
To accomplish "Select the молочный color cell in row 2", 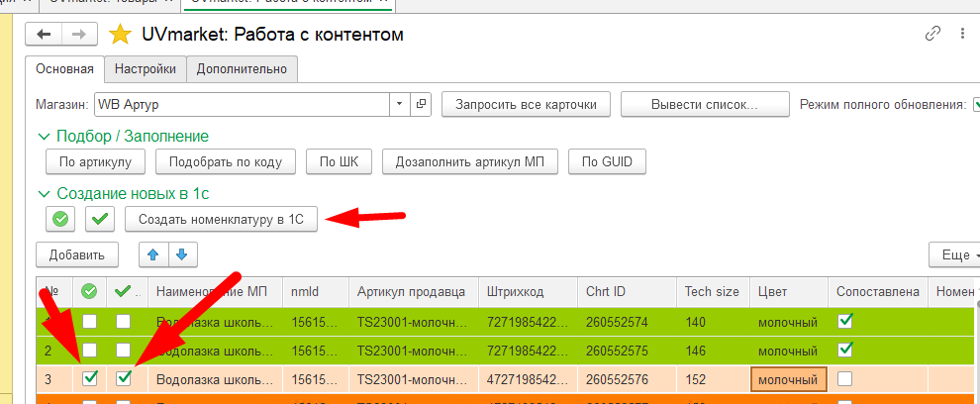I will [x=789, y=351].
